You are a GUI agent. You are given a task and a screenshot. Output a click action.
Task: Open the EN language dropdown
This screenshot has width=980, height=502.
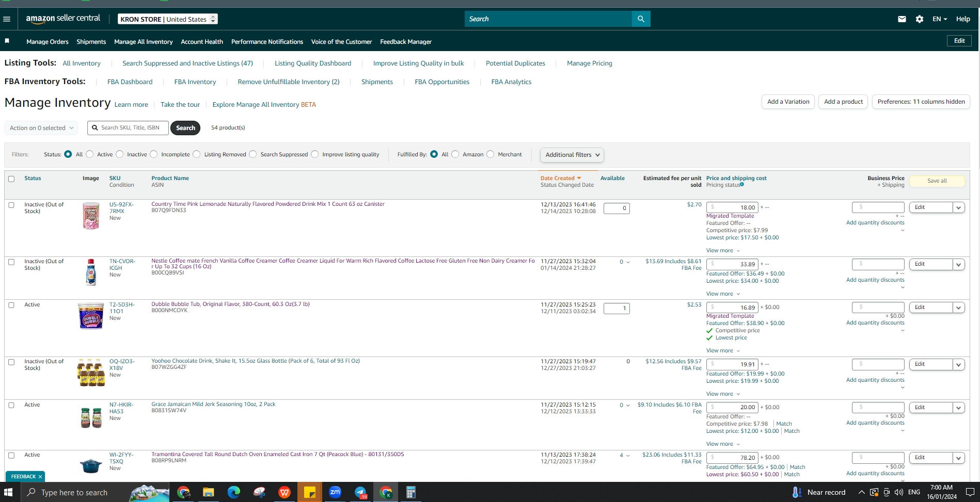[940, 19]
